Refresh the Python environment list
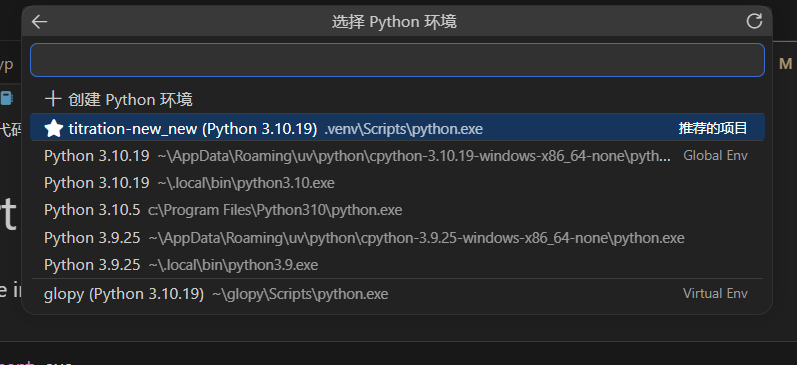Viewport: 797px width, 365px height. coord(754,21)
